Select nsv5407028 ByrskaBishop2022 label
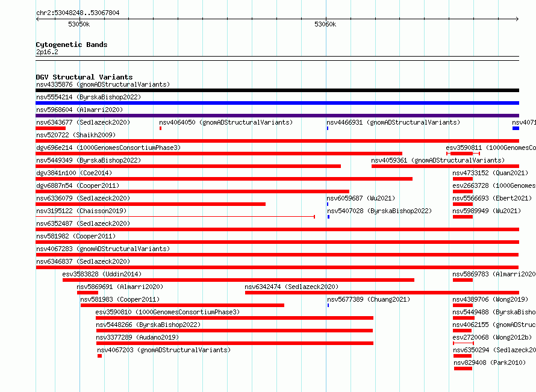536x392 pixels. coord(379,211)
